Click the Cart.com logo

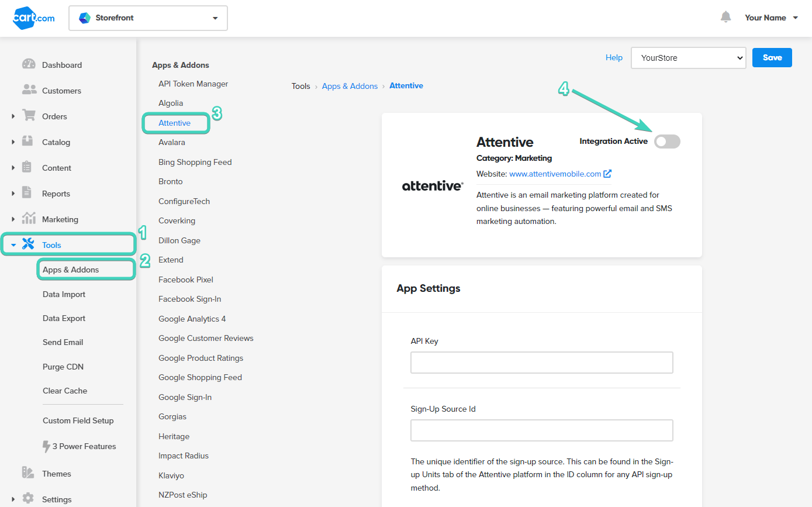click(34, 18)
